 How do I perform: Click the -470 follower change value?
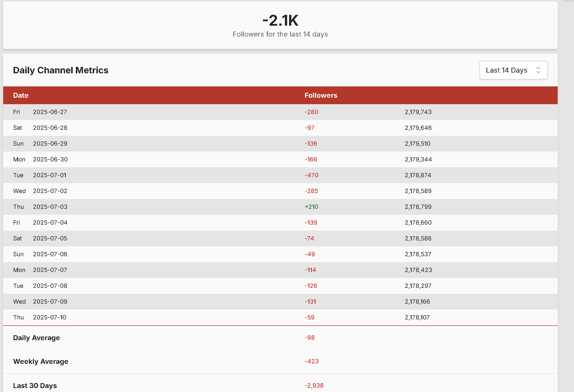pyautogui.click(x=312, y=175)
